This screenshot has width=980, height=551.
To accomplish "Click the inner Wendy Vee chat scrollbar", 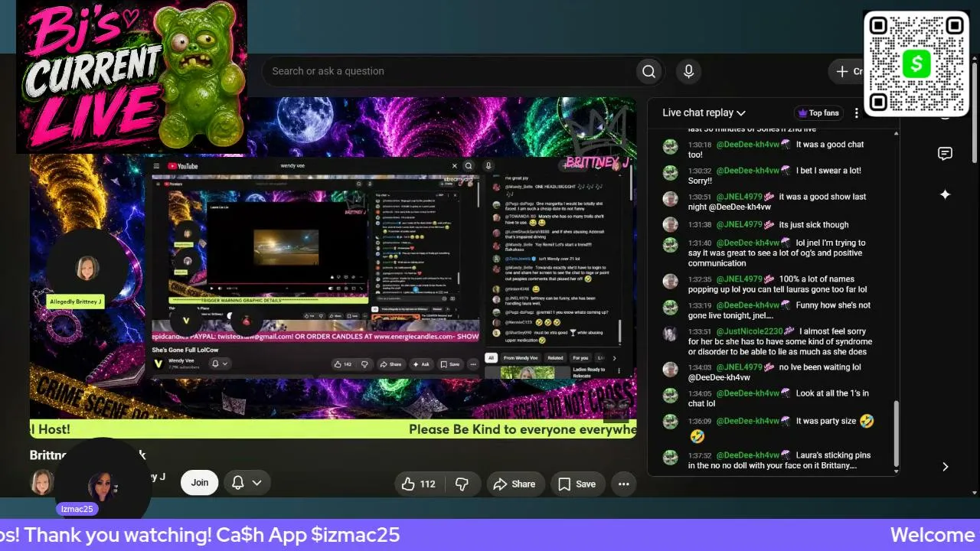I will pos(619,331).
